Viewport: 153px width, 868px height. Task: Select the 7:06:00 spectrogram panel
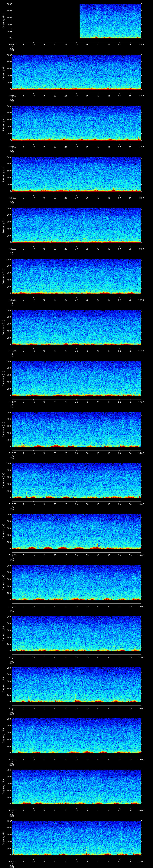click(x=77, y=123)
